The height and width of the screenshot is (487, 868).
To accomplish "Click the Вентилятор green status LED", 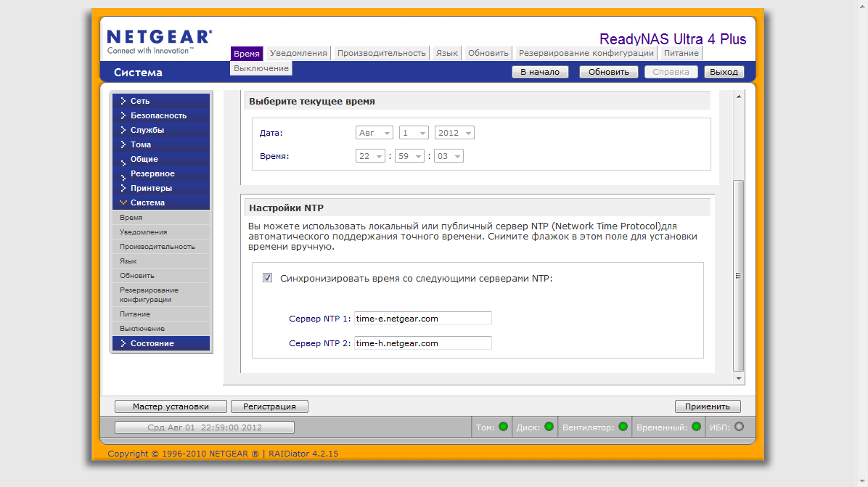I will pyautogui.click(x=623, y=427).
